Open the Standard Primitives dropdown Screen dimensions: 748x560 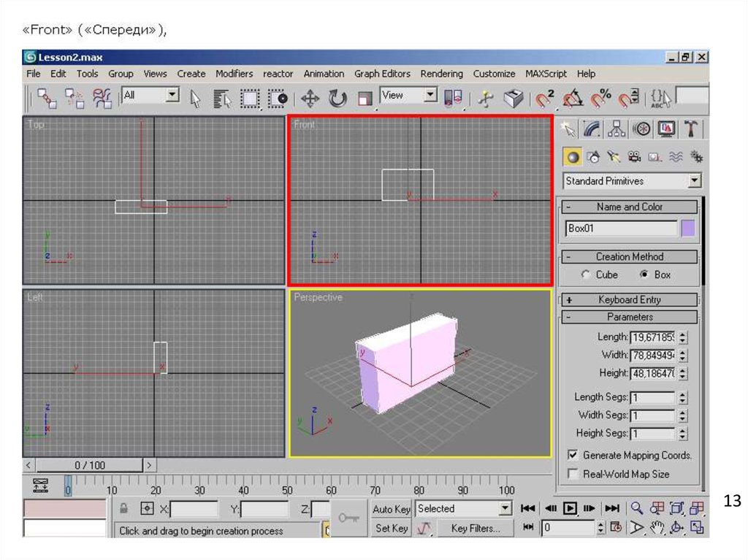click(x=632, y=181)
